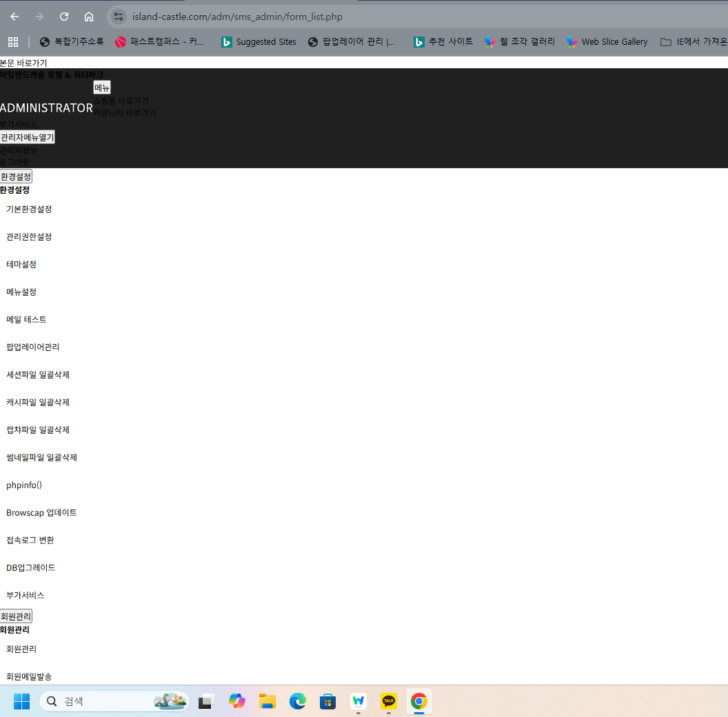Viewport: 728px width, 717px height.
Task: Click the phpinfo() link
Action: tap(24, 485)
